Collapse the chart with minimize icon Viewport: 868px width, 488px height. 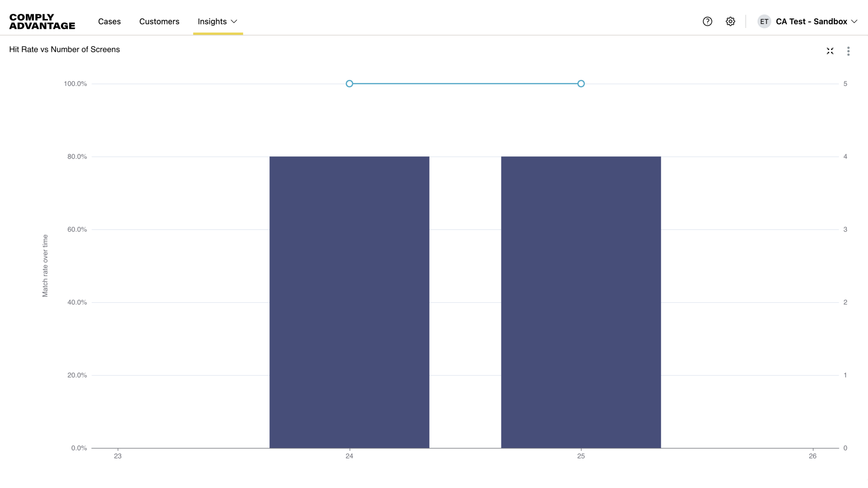(830, 51)
